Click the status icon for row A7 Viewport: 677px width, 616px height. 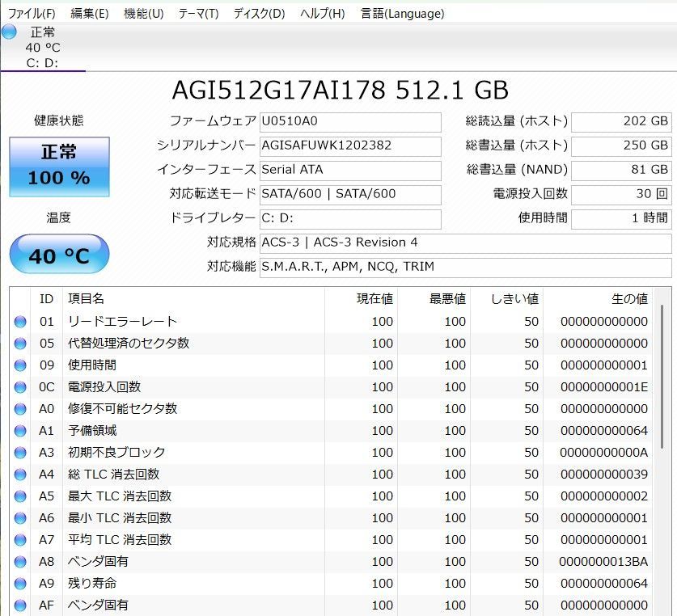[20, 539]
